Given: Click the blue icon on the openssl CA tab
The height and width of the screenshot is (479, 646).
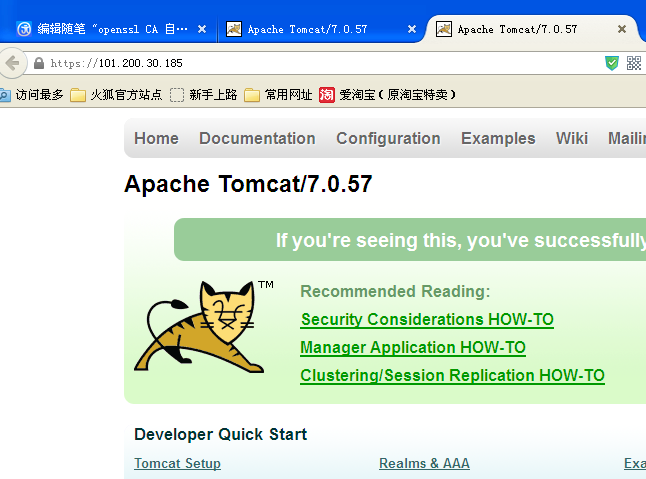Looking at the screenshot, I should pos(24,29).
